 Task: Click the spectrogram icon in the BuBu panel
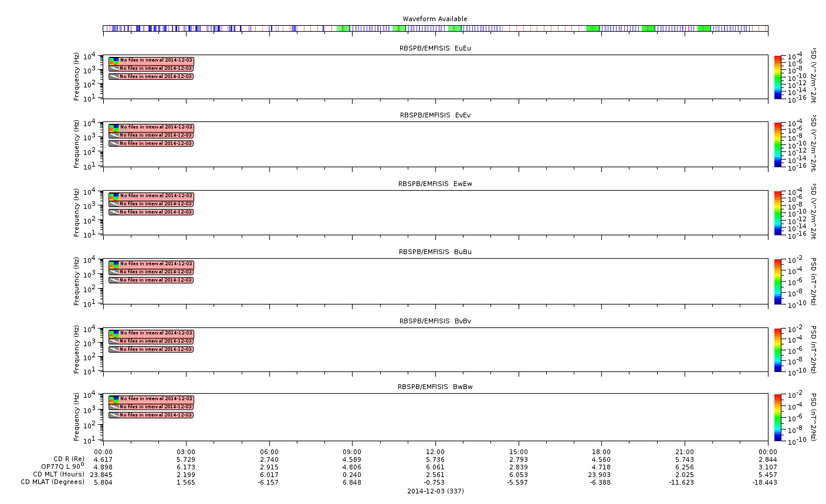coord(114,264)
